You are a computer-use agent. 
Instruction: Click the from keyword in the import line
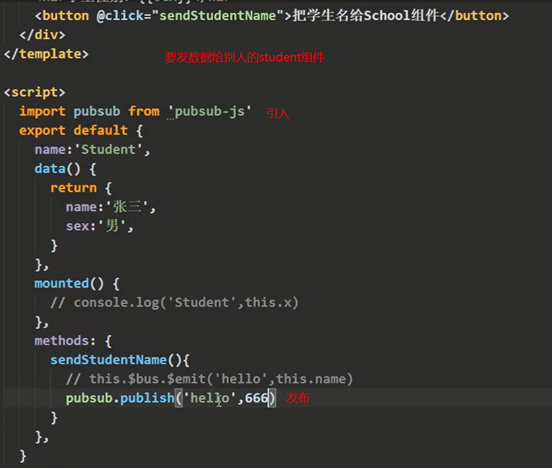pyautogui.click(x=143, y=111)
